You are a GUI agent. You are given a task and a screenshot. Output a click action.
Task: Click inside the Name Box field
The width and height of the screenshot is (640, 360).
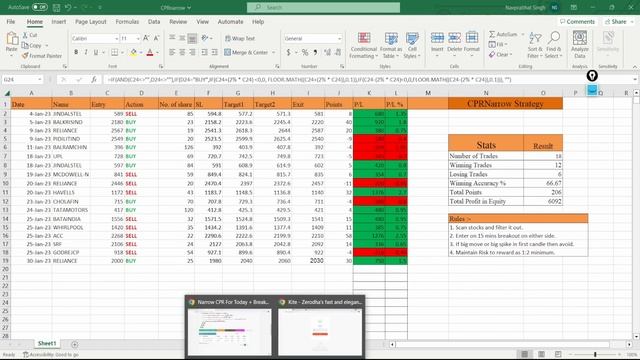pyautogui.click(x=22, y=80)
